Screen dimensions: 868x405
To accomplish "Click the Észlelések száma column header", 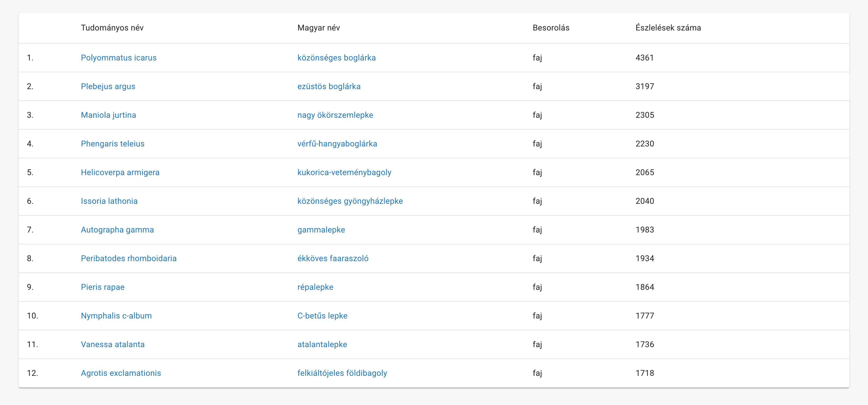I will [x=668, y=28].
